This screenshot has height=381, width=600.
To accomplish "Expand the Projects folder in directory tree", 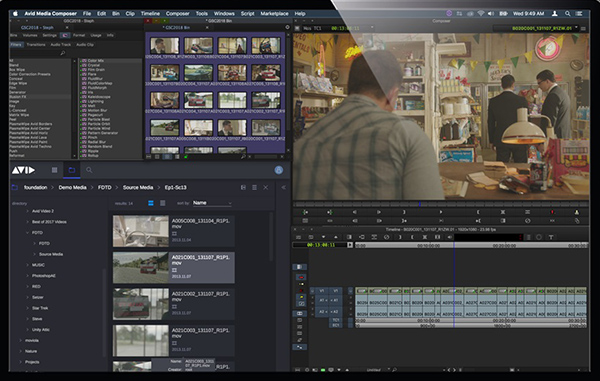I will [x=21, y=362].
